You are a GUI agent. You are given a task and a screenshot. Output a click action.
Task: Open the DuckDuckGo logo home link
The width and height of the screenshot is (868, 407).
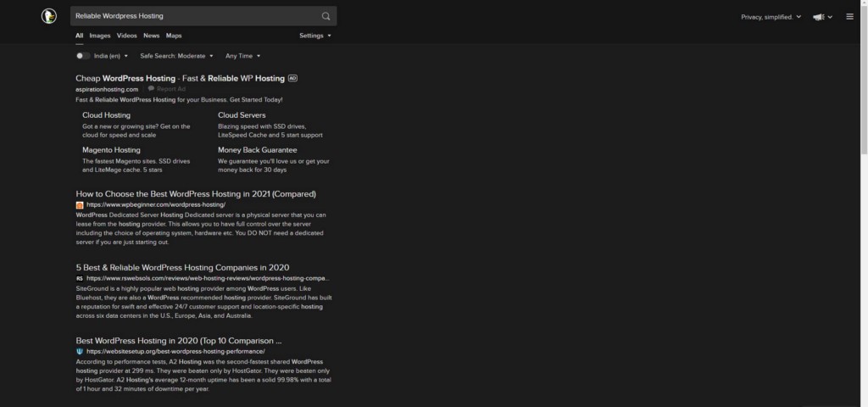(48, 16)
